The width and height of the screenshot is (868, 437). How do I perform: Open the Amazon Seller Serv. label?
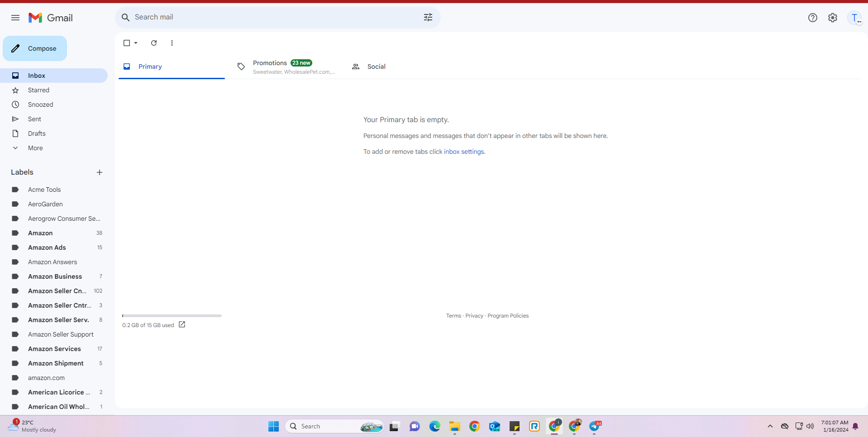pos(54,320)
